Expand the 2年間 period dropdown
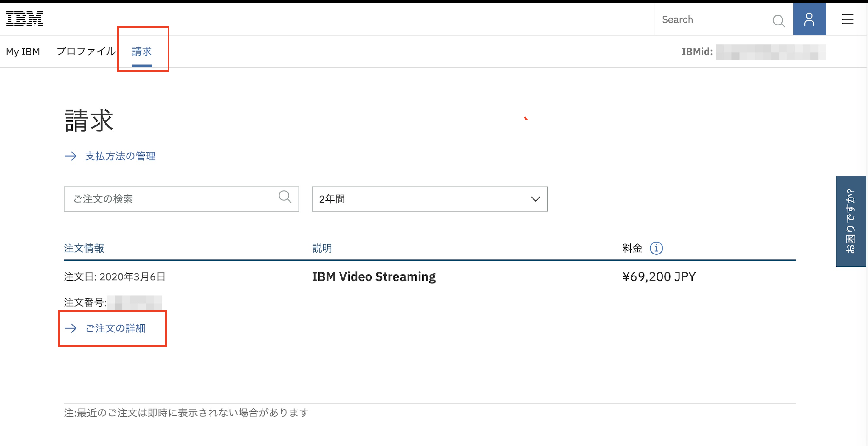 [430, 199]
